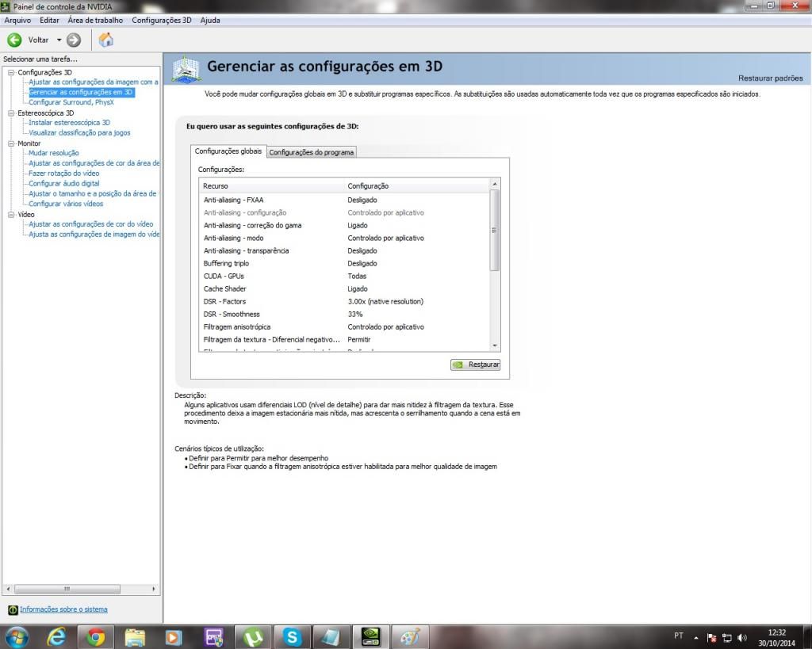Click the Action Center flag tray icon

(712, 638)
